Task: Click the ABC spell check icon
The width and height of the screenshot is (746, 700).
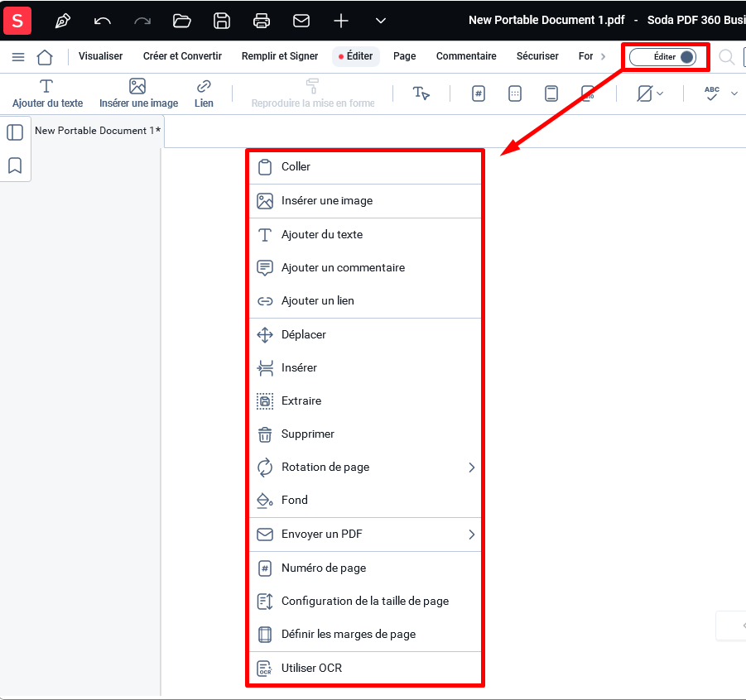Action: 712,93
